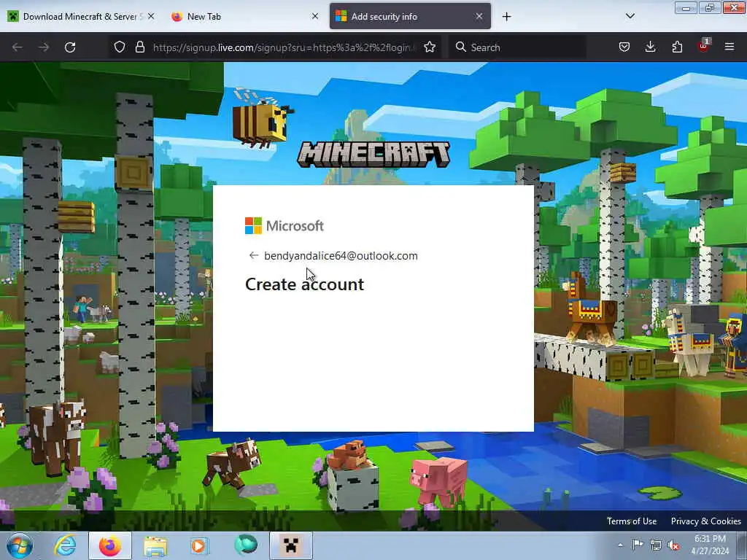Go back using the browser back arrow
This screenshot has height=560, width=747.
click(18, 47)
